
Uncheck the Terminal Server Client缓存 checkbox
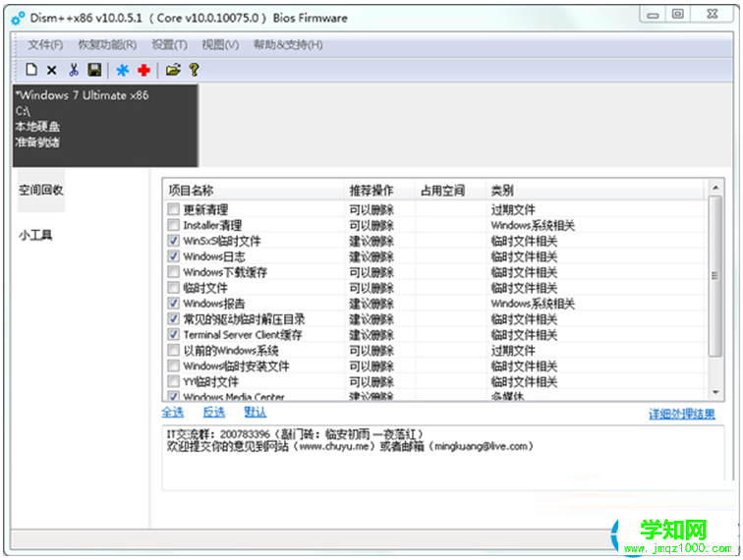pos(173,334)
